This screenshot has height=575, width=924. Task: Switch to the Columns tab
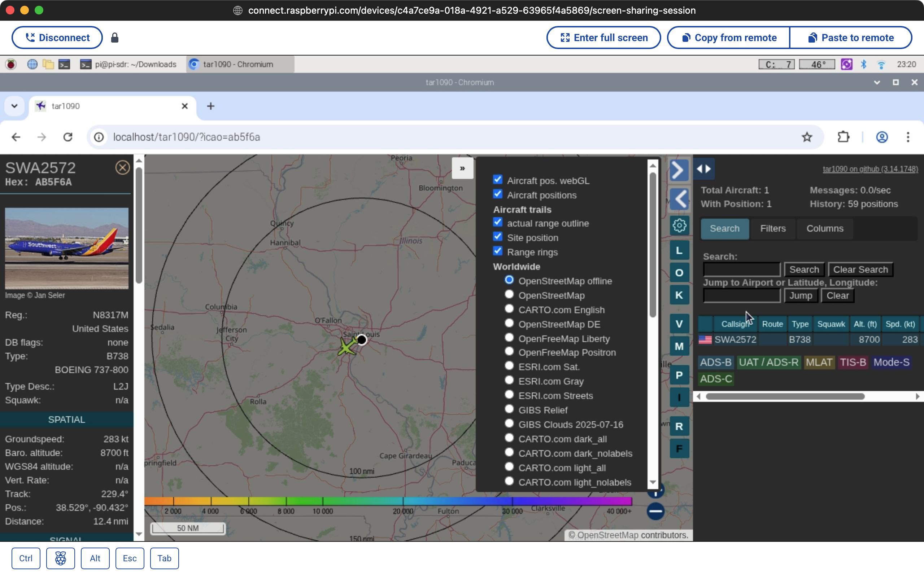825,229
